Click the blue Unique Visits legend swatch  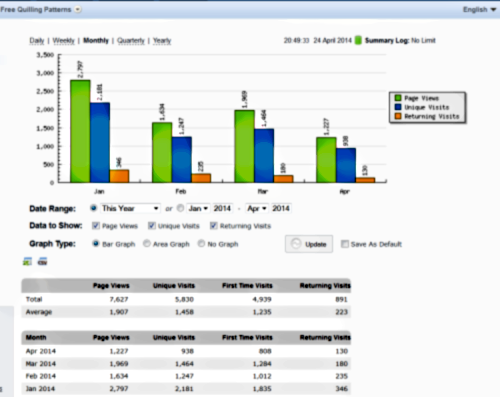(x=398, y=107)
